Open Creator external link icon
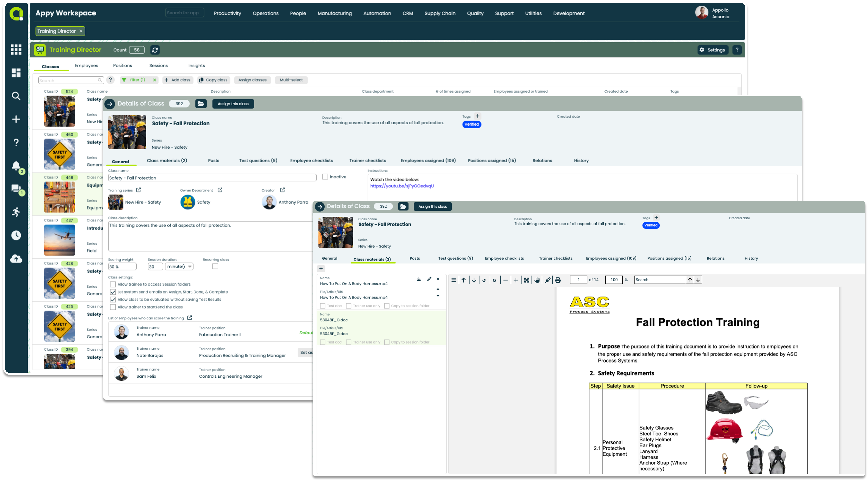This screenshot has height=481, width=868. [282, 190]
